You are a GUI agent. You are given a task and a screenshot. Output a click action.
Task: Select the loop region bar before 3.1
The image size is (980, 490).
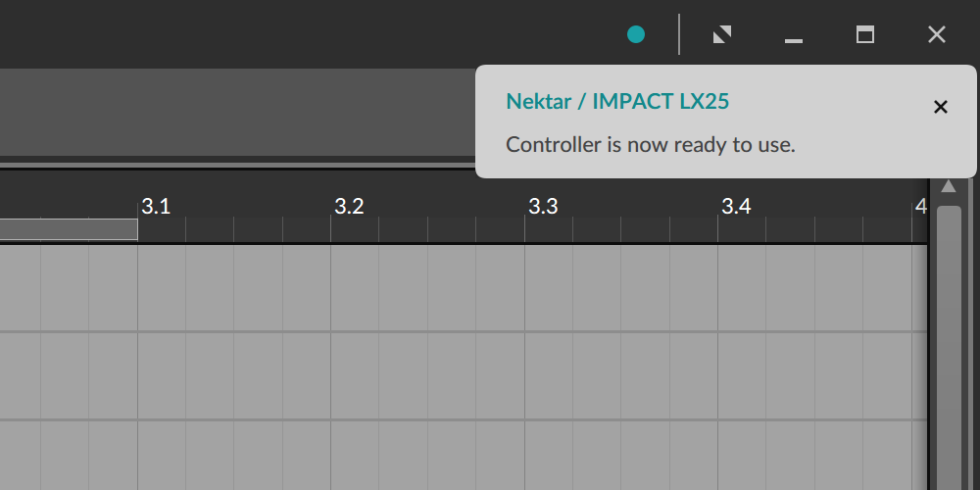tap(69, 229)
